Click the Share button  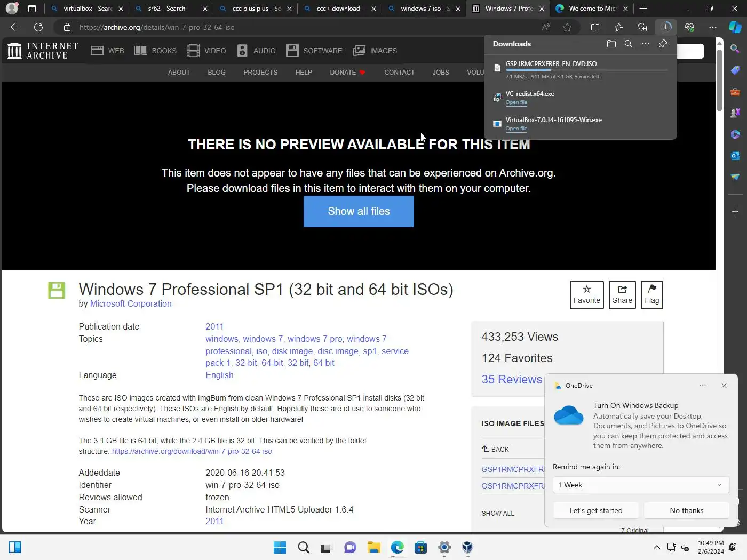[x=622, y=294]
